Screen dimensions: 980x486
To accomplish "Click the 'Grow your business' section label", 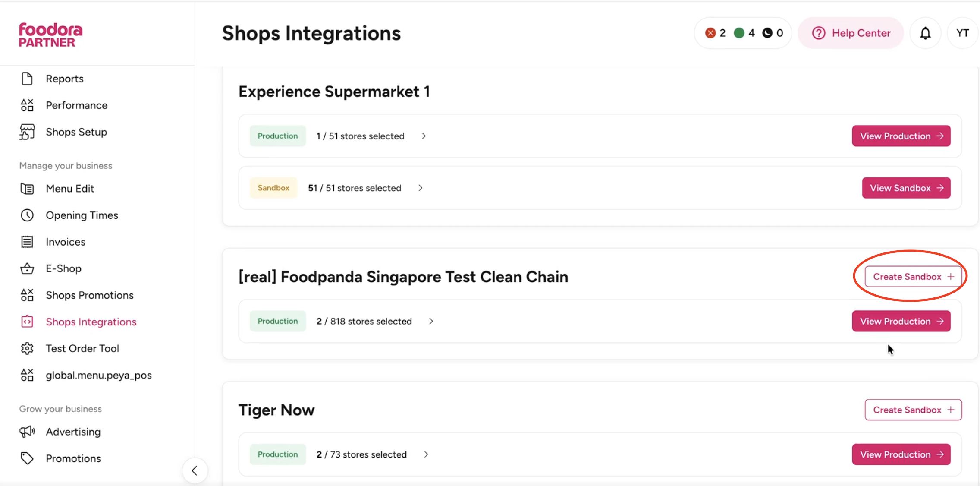I will [60, 409].
